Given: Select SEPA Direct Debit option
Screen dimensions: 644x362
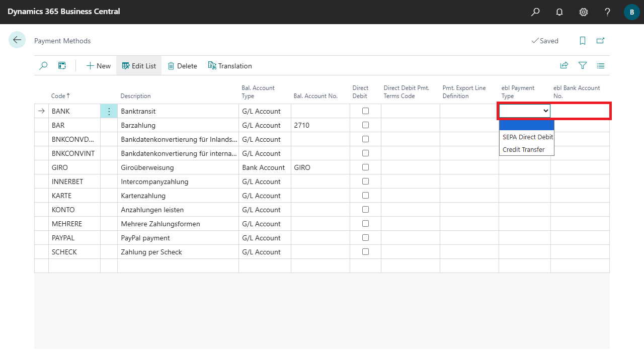Looking at the screenshot, I should (527, 137).
